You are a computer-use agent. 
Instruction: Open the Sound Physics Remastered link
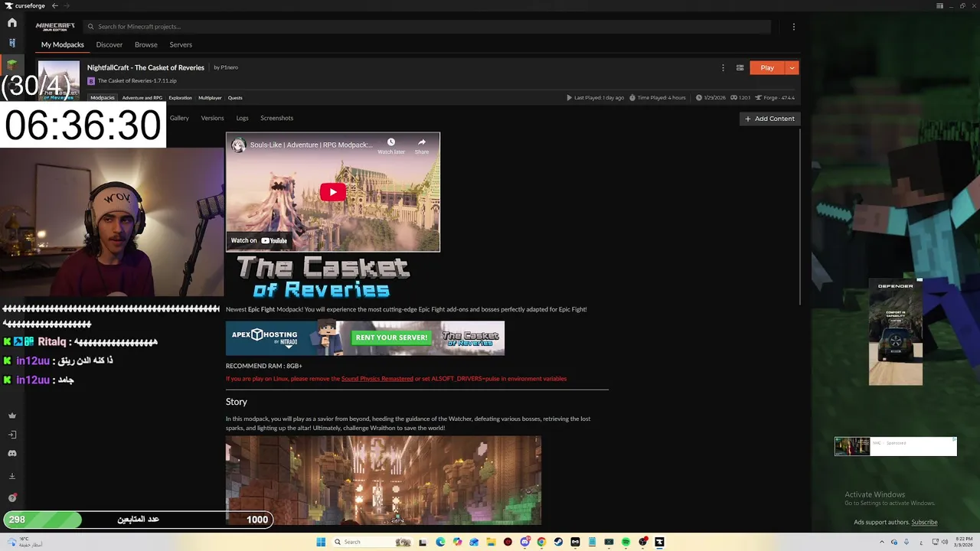(377, 378)
